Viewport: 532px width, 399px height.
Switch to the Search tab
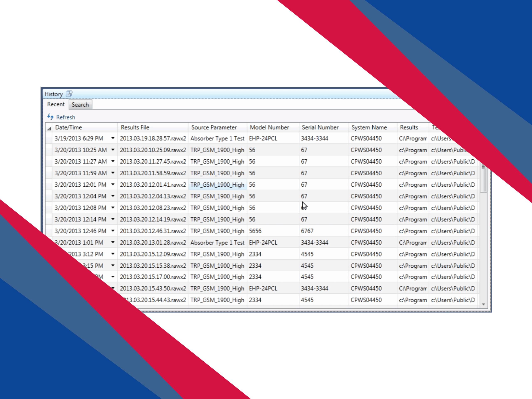coord(80,105)
